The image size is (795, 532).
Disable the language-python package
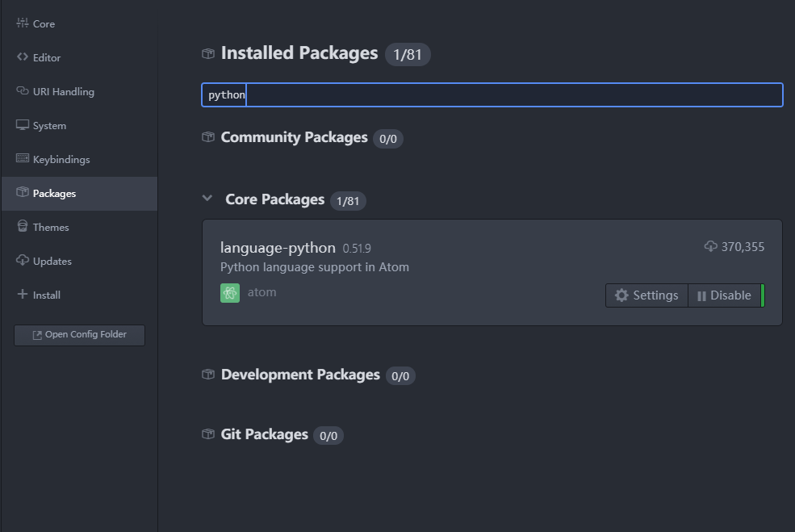point(724,295)
